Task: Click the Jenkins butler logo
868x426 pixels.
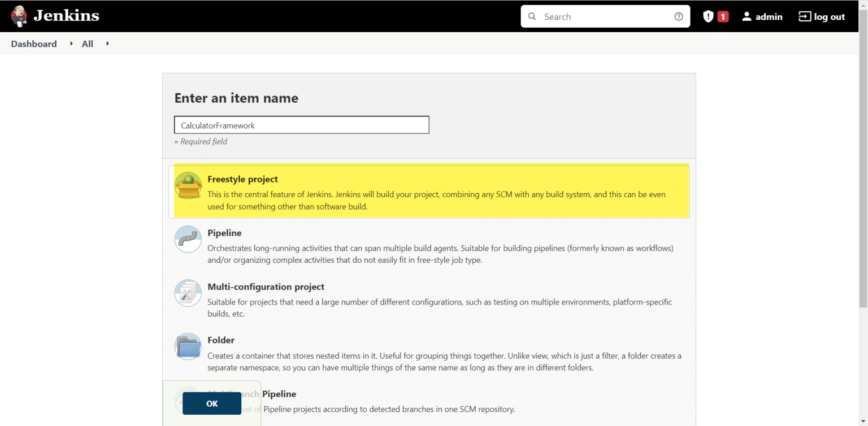Action: click(19, 15)
